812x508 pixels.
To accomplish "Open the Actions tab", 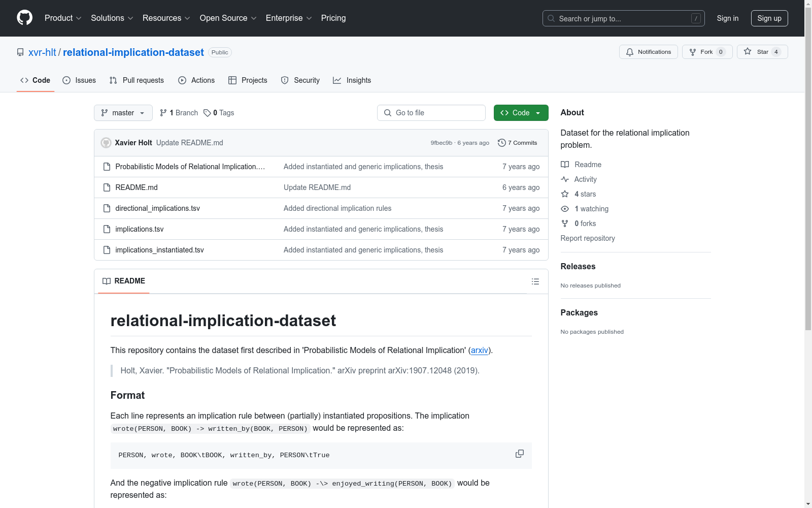I will [x=196, y=80].
